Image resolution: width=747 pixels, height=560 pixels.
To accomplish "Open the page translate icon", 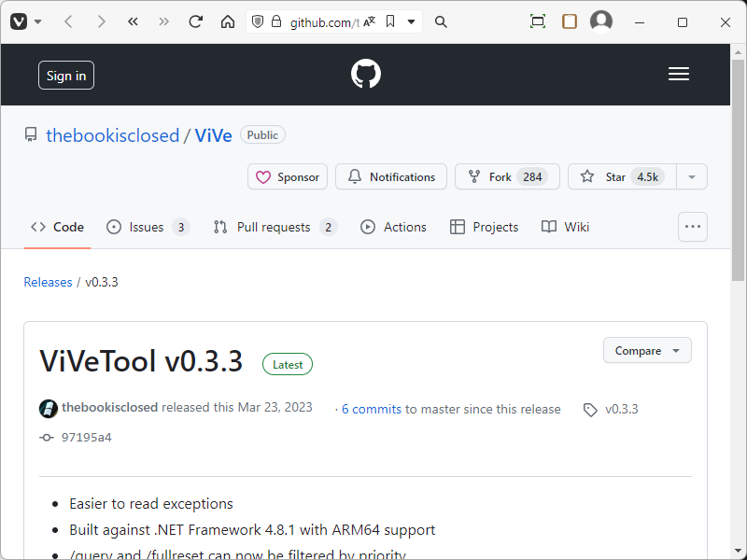I will point(369,21).
